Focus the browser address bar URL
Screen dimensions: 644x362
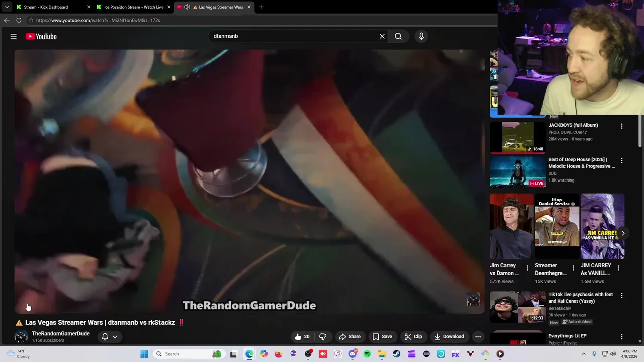click(x=98, y=20)
